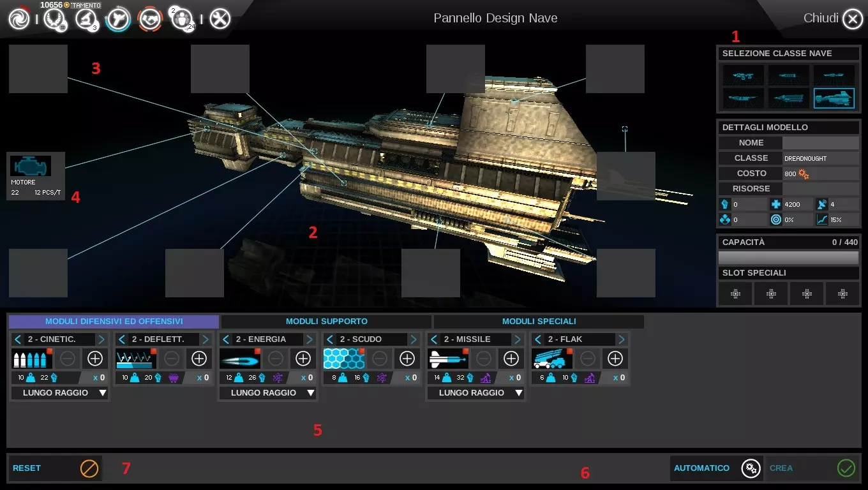Open the heroes academy people icon
The width and height of the screenshot is (868, 490).
point(183,19)
